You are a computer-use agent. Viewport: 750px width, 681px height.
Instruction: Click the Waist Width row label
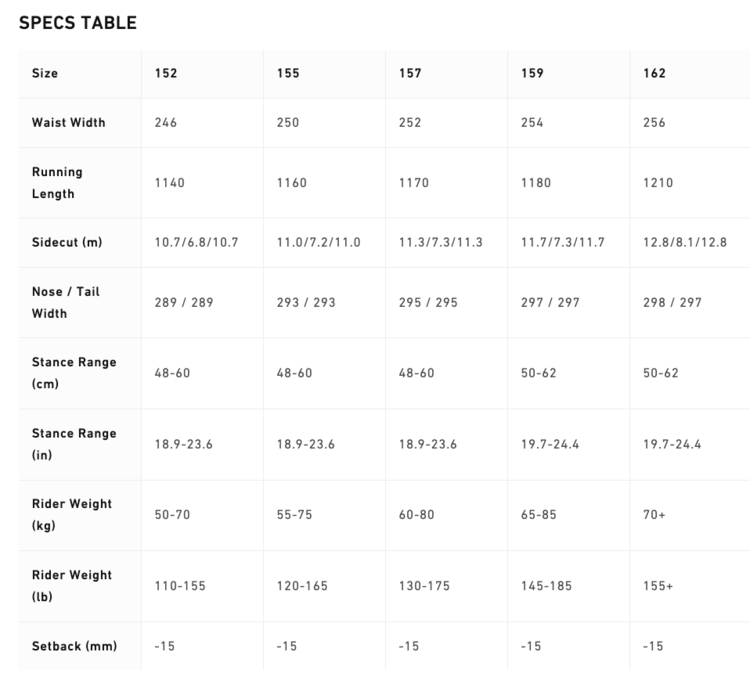(x=68, y=123)
